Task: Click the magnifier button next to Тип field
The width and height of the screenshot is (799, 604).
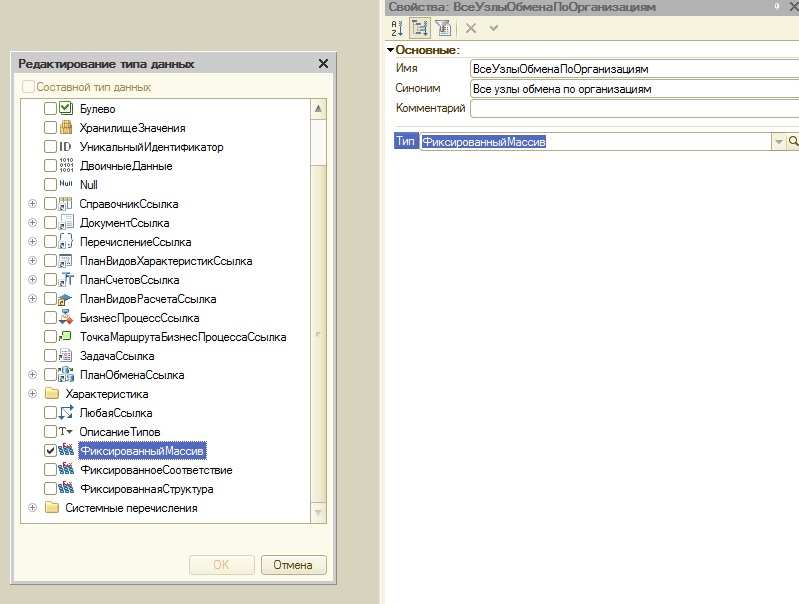Action: (793, 141)
